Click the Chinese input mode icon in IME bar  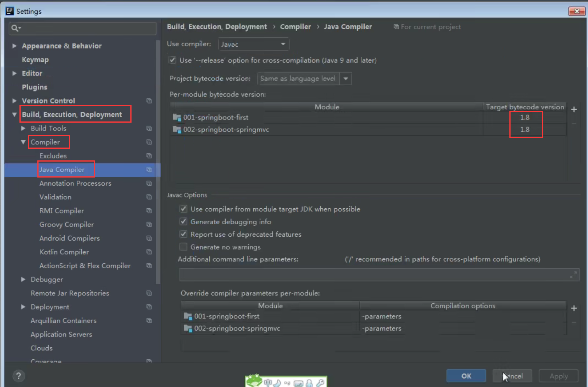click(268, 383)
